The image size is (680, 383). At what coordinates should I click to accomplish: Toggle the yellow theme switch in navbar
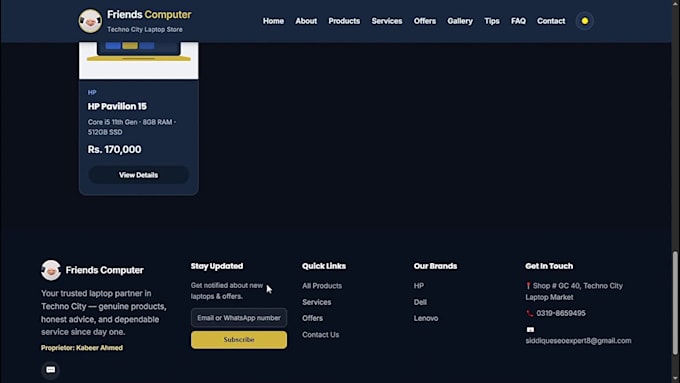point(585,21)
